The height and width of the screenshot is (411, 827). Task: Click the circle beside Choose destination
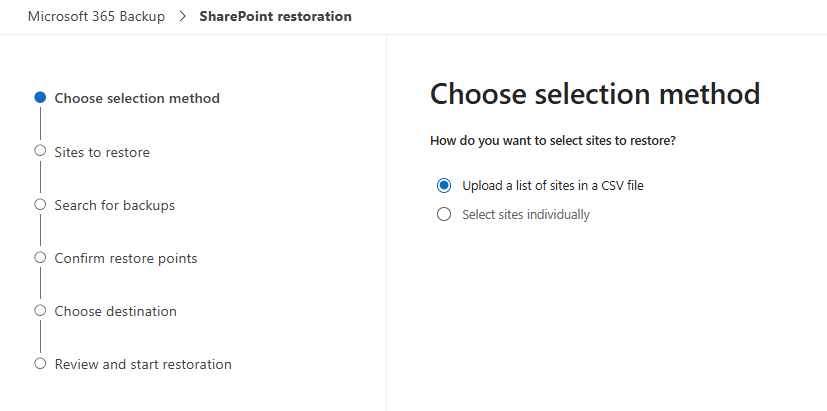coord(40,310)
